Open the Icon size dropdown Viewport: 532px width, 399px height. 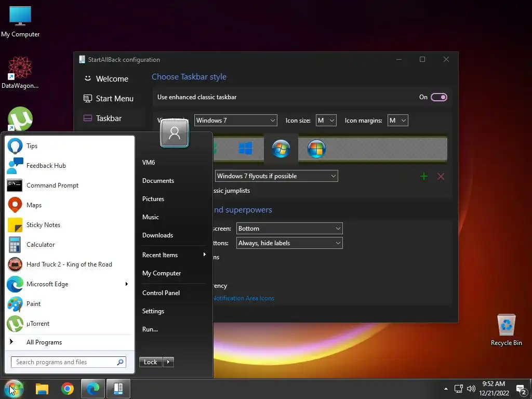pyautogui.click(x=326, y=121)
